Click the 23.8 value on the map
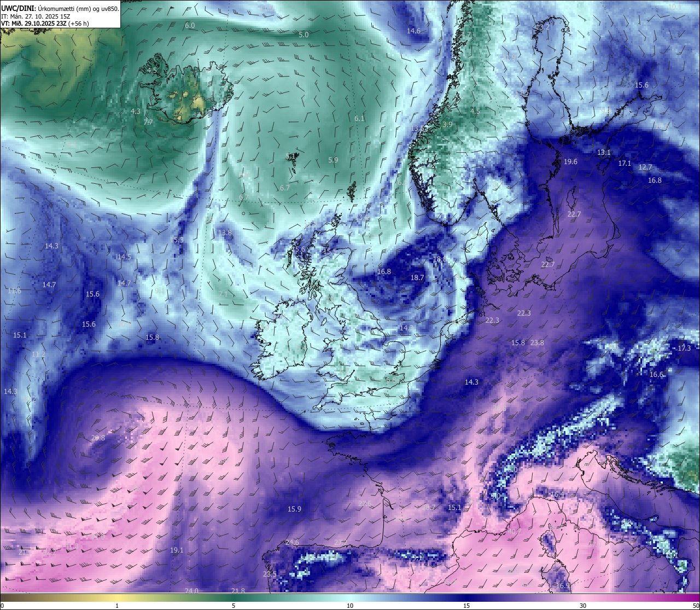 (x=537, y=342)
